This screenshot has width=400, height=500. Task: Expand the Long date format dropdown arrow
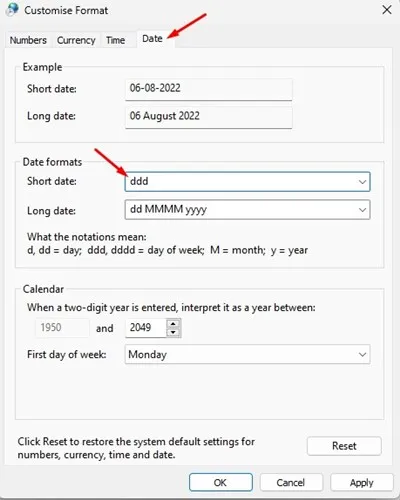coord(362,210)
